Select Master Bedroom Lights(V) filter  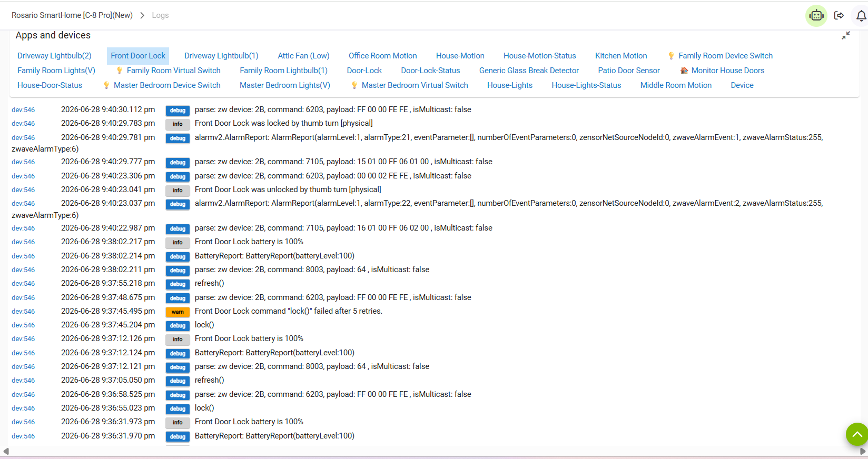click(x=285, y=85)
